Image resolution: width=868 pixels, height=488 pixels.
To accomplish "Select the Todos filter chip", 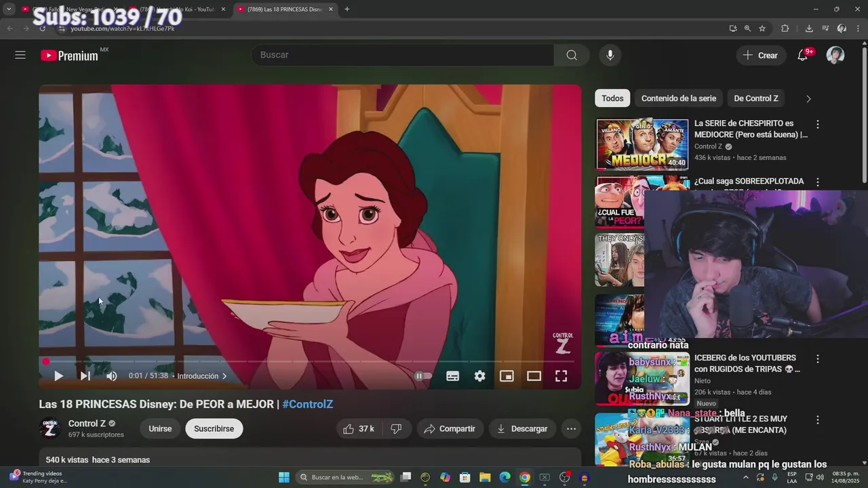I will click(x=612, y=98).
